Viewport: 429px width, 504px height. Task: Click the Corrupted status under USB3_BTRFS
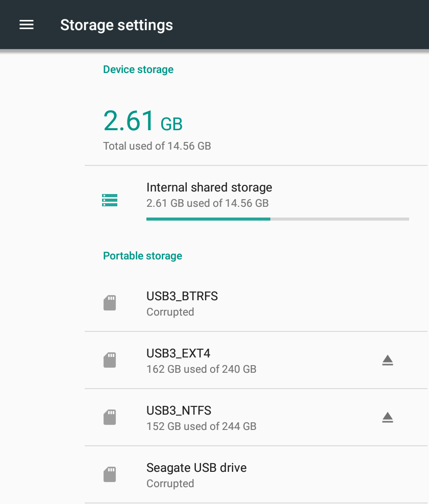tap(170, 312)
